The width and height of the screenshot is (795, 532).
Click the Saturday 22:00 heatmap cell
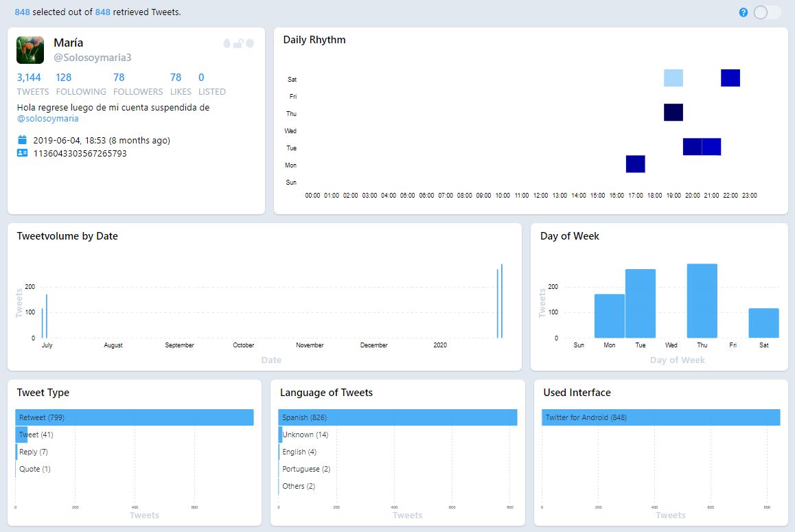[x=730, y=78]
